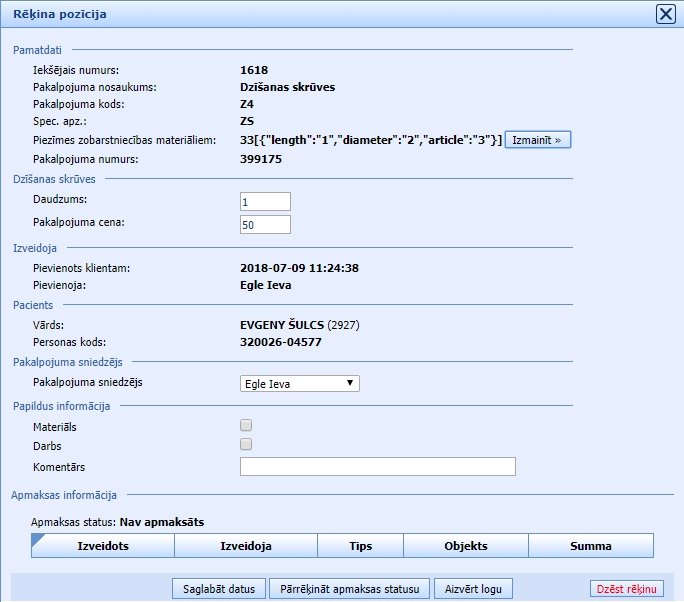Image resolution: width=684 pixels, height=602 pixels.
Task: Click the Izmainīt » button
Action: pos(538,140)
